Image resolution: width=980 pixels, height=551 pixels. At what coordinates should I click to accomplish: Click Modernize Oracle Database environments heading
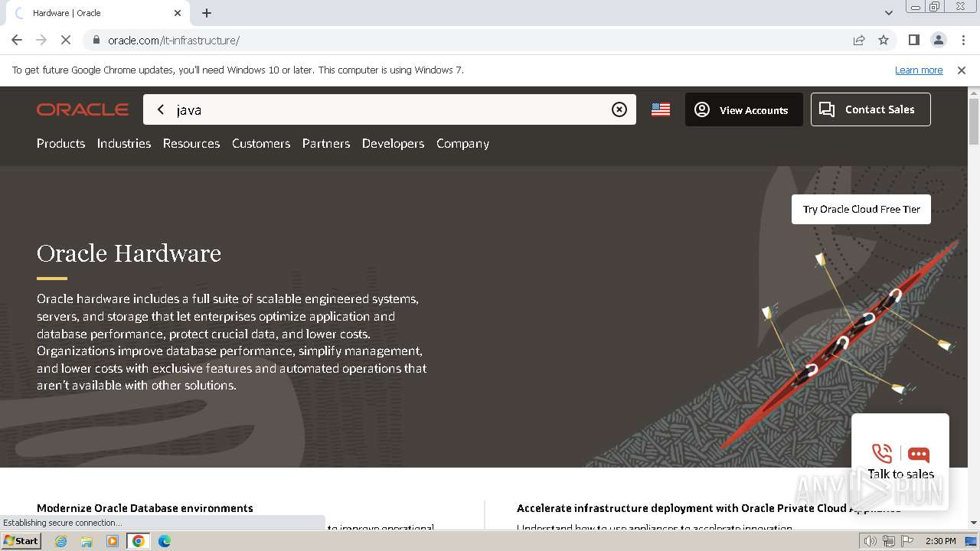pos(145,508)
